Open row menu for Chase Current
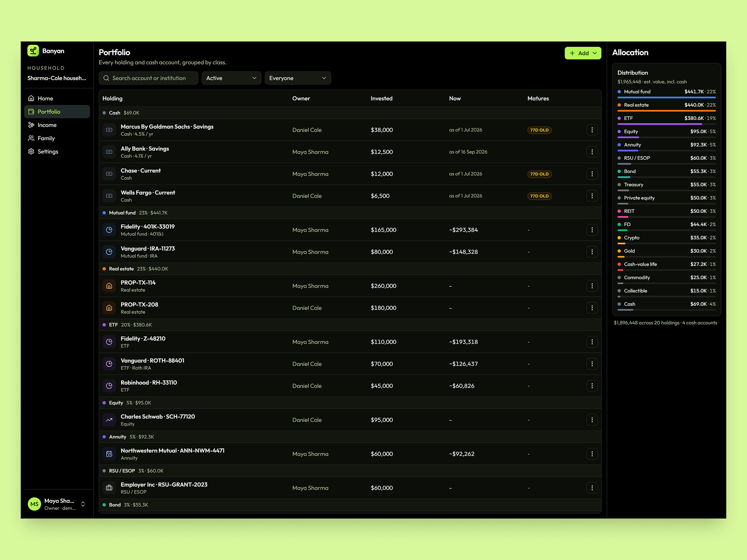Screen dimensions: 747x560 tap(592, 174)
